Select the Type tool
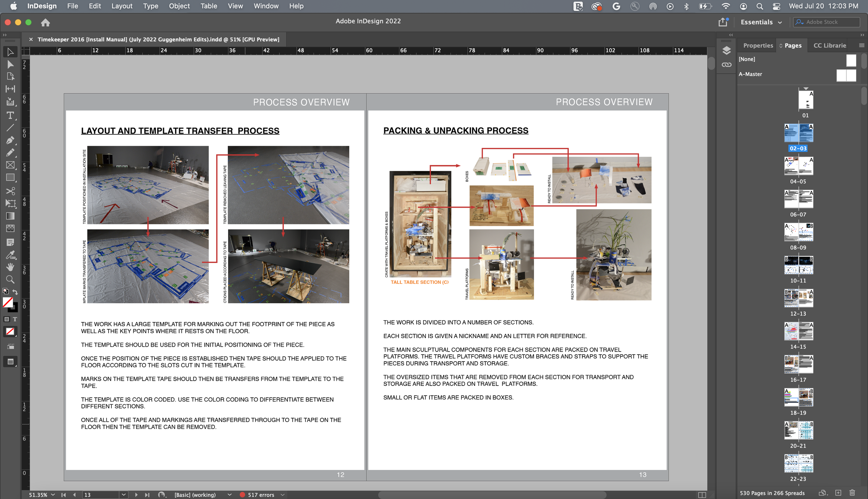 (10, 115)
